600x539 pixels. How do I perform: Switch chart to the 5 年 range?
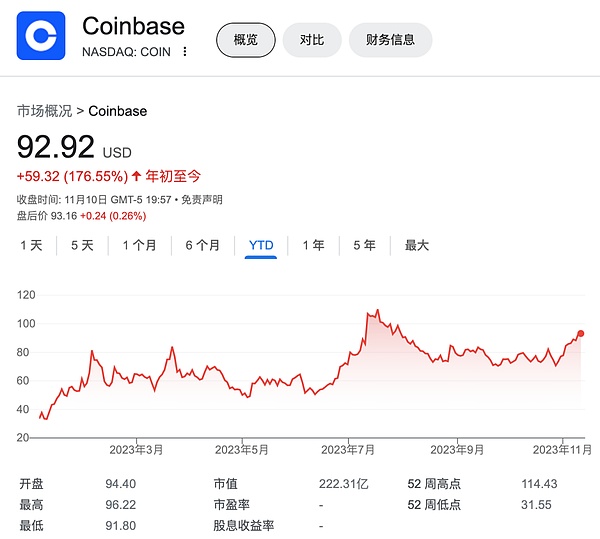[x=364, y=245]
